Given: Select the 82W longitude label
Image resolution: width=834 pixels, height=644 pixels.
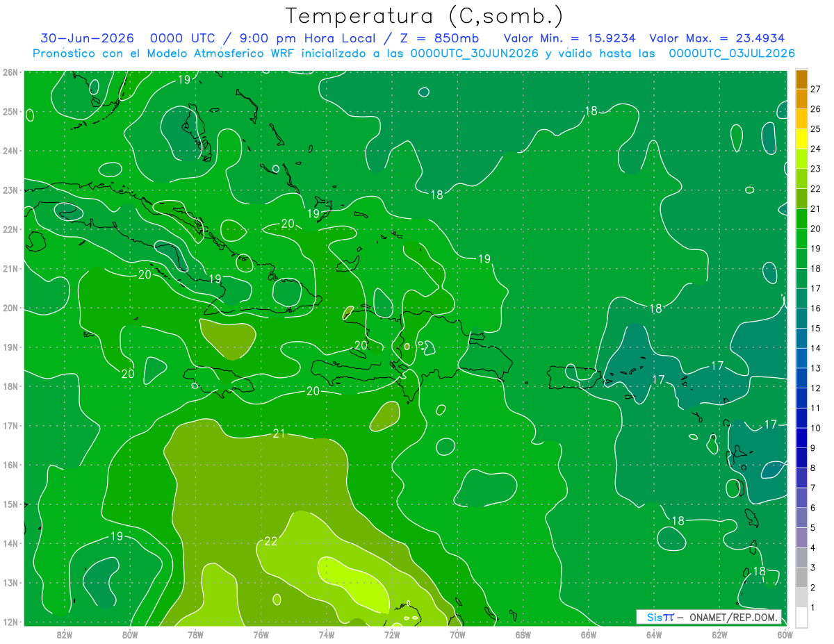Looking at the screenshot, I should (65, 634).
